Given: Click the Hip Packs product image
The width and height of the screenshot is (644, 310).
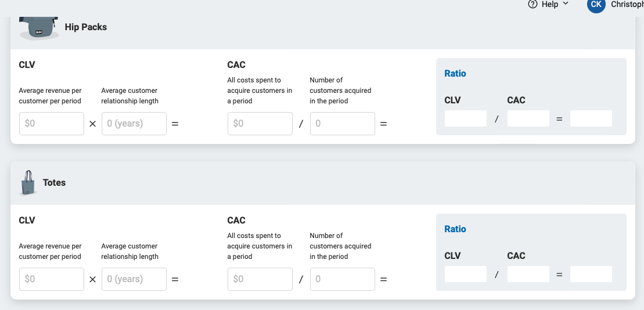Looking at the screenshot, I should click(x=39, y=27).
